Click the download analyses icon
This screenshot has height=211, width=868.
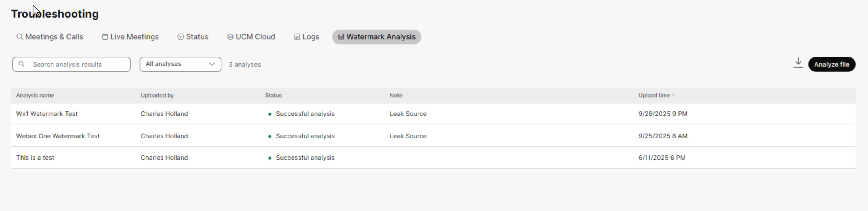pyautogui.click(x=798, y=63)
